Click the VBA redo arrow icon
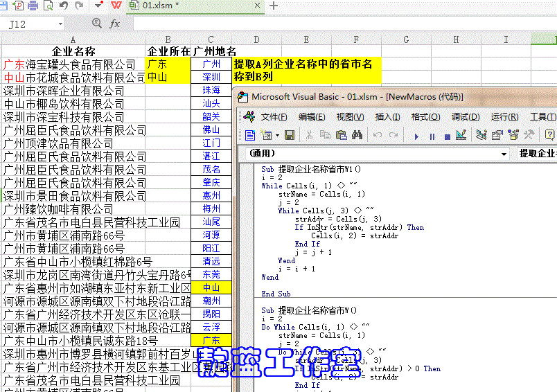 394,135
